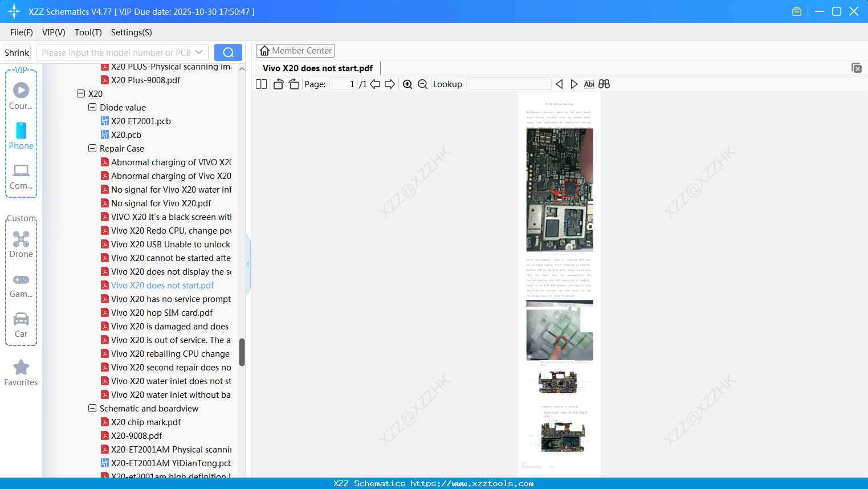Open X20-9008.pdf file
The image size is (868, 489).
(136, 436)
